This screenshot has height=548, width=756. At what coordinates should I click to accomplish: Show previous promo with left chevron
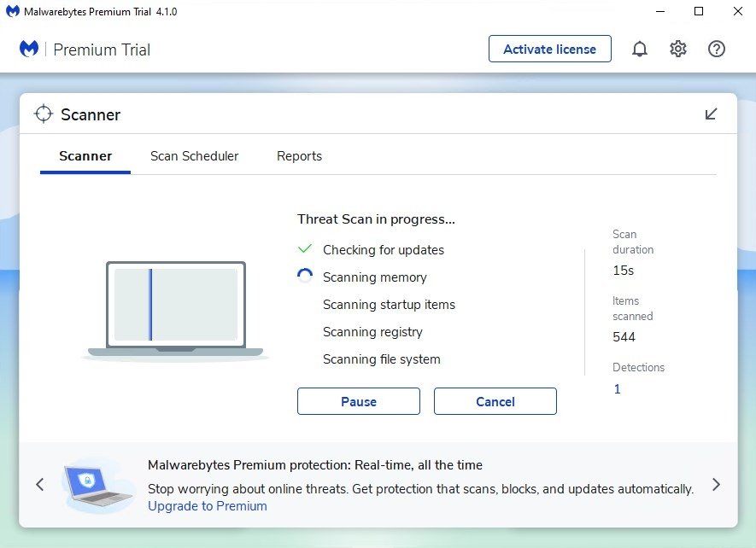[x=40, y=485]
